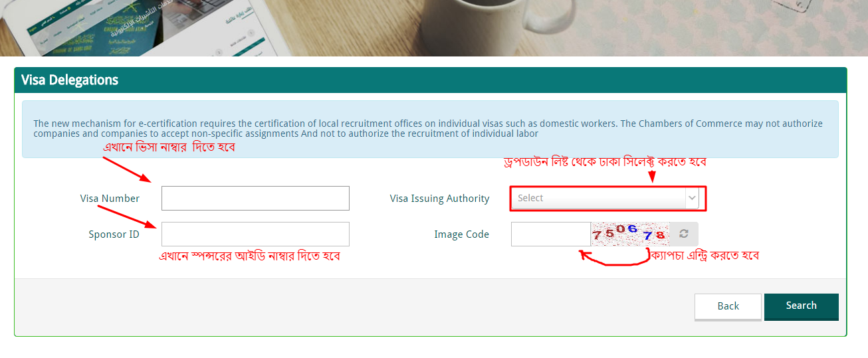Click the Sponsor ID label
868x358 pixels.
114,234
